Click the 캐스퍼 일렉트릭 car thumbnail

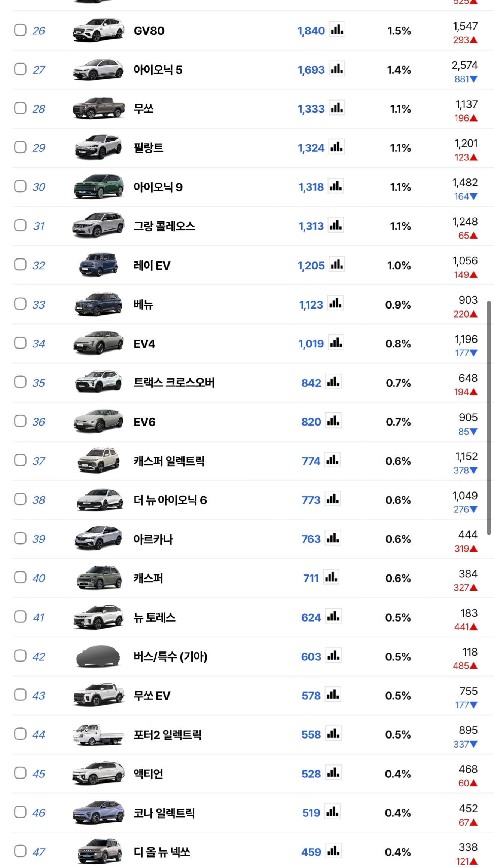pyautogui.click(x=98, y=460)
